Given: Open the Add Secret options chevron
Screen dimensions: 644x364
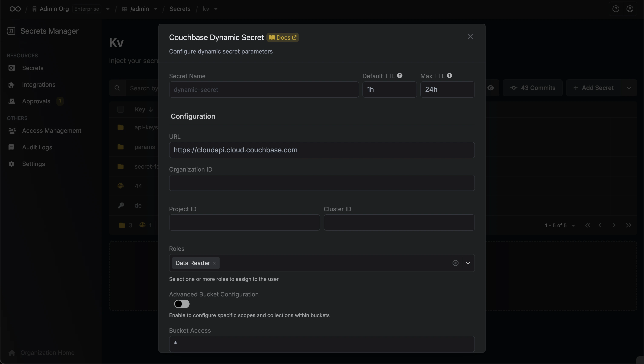Looking at the screenshot, I should click(629, 88).
